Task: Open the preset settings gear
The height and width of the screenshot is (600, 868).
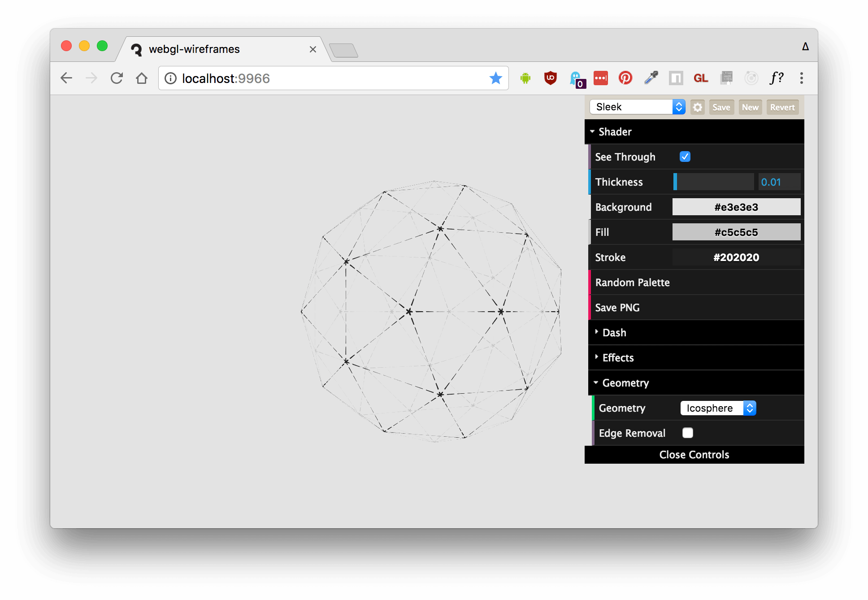Action: (x=697, y=107)
